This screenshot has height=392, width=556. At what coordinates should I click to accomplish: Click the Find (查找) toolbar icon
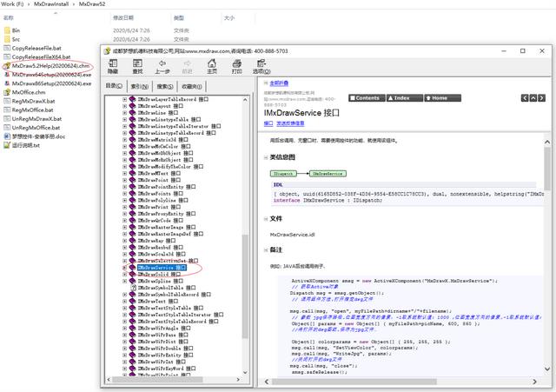[137, 63]
